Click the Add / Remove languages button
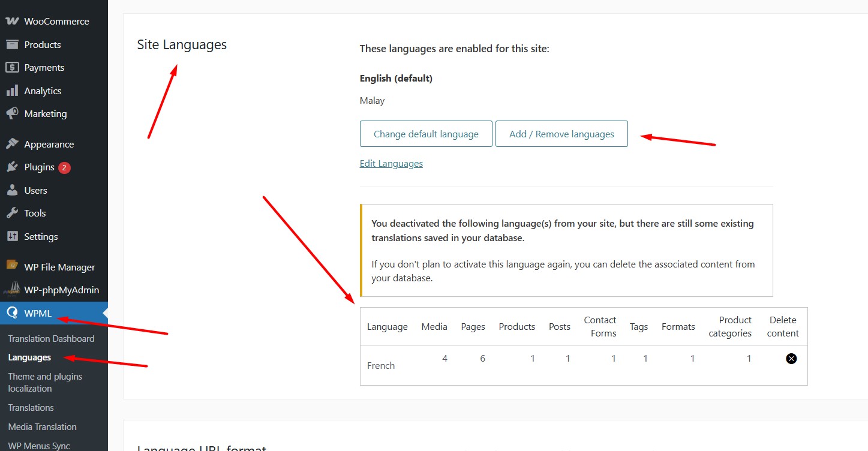 [561, 134]
